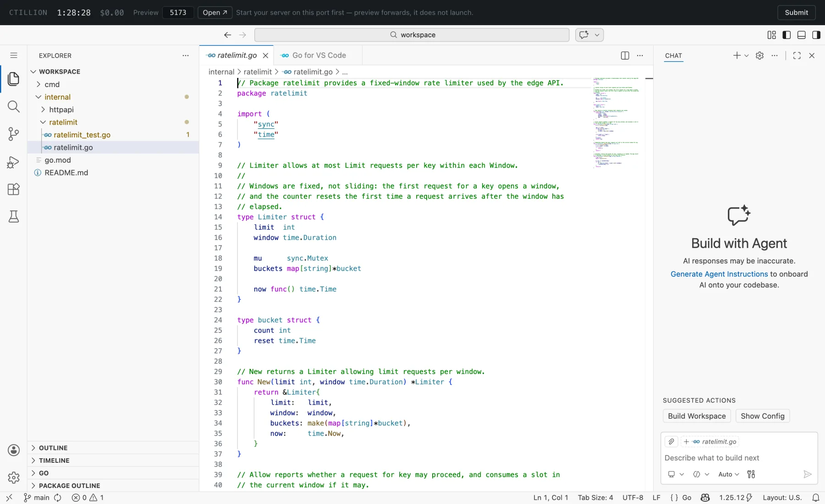Collapse the ratelimit folder
Image resolution: width=825 pixels, height=504 pixels.
point(113,122)
